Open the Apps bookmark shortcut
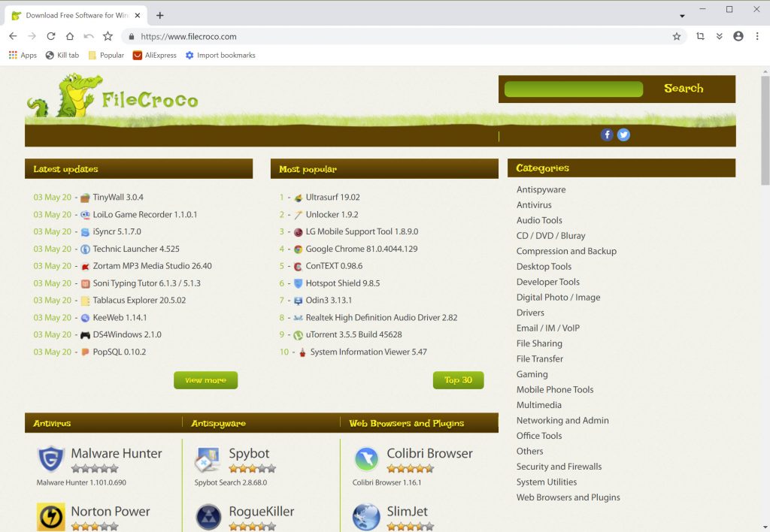This screenshot has height=532, width=770. 23,56
